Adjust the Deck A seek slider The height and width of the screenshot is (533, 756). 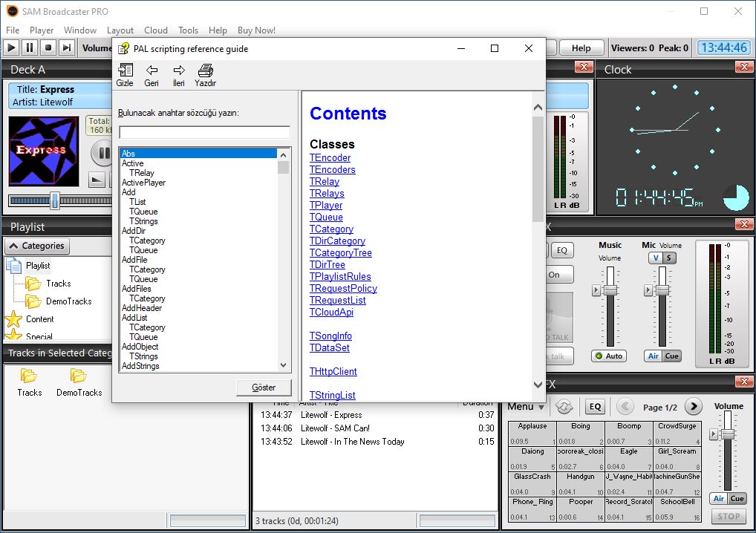tap(55, 200)
